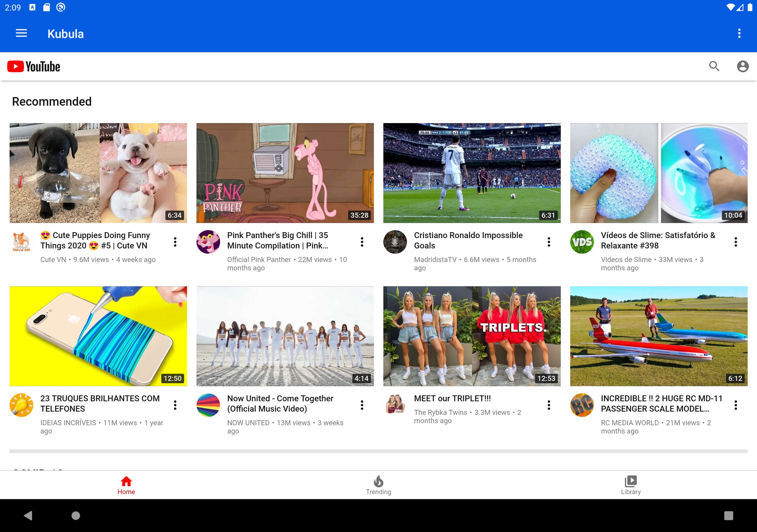This screenshot has width=757, height=532.
Task: Open title 'Vídeos de Slime: Satisfatório & Relaxante #398'
Action: tap(658, 240)
